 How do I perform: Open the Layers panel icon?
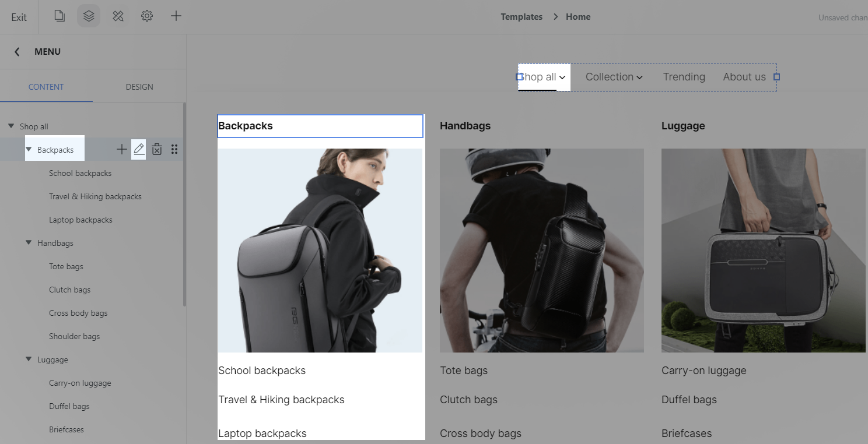(x=89, y=16)
